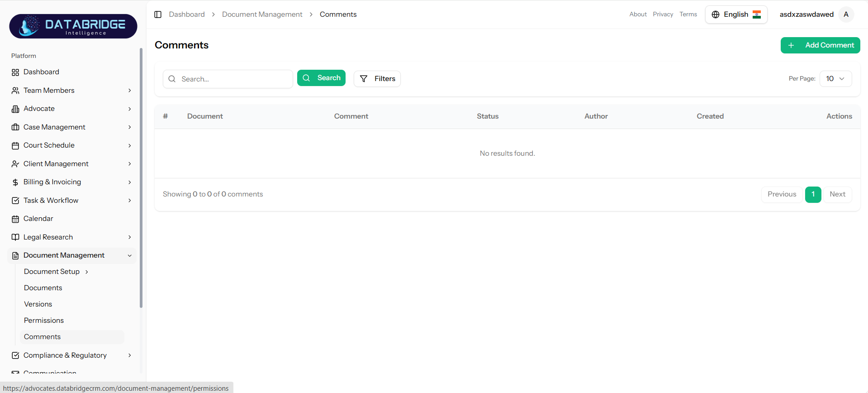Click the Created column header

pyautogui.click(x=710, y=116)
